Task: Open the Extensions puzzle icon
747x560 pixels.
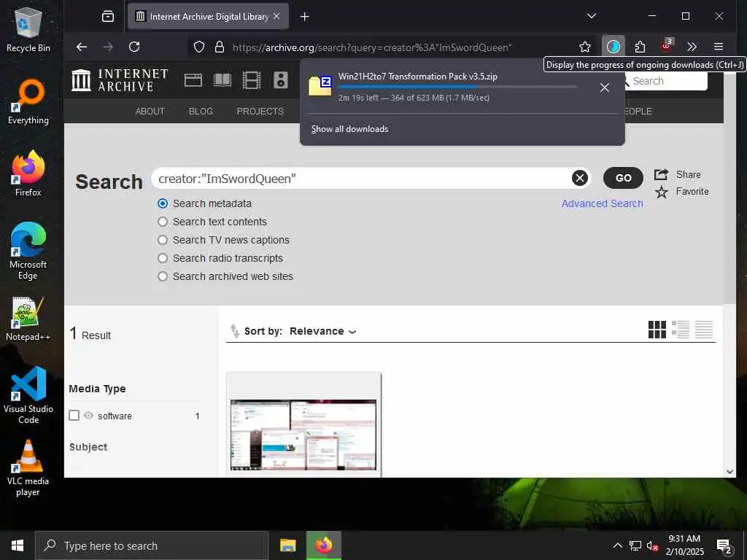Action: point(640,47)
